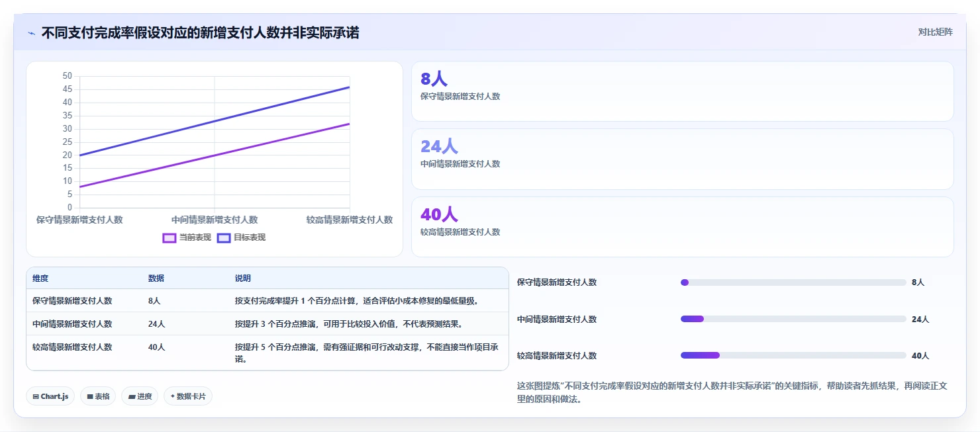The image size is (980, 432).
Task: Open the 24人 中间情景 data card
Action: coord(682,159)
